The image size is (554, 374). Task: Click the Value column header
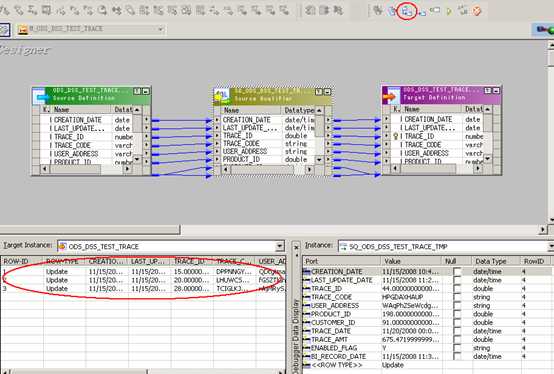pyautogui.click(x=411, y=261)
